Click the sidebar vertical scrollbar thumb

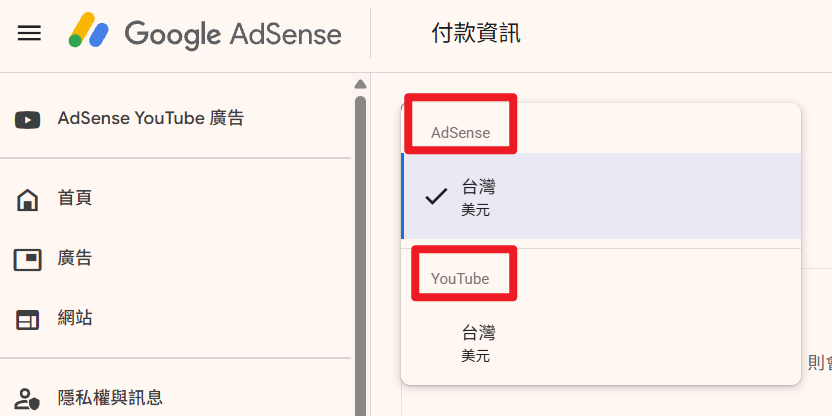coord(360,250)
